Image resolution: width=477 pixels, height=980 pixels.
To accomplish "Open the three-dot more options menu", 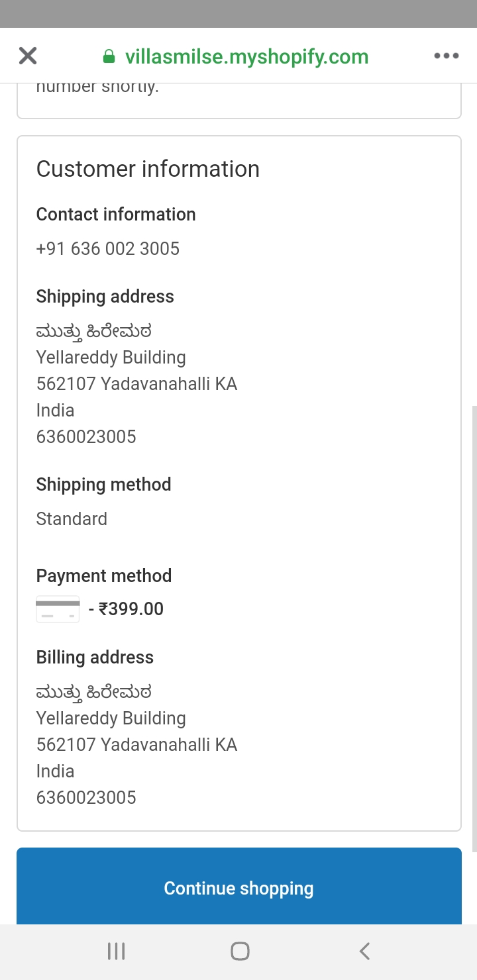I will pyautogui.click(x=446, y=56).
